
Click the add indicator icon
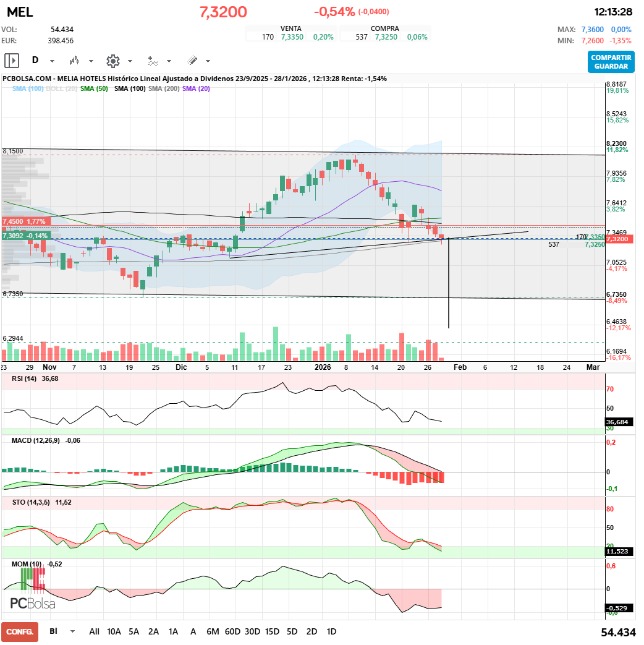click(x=152, y=61)
